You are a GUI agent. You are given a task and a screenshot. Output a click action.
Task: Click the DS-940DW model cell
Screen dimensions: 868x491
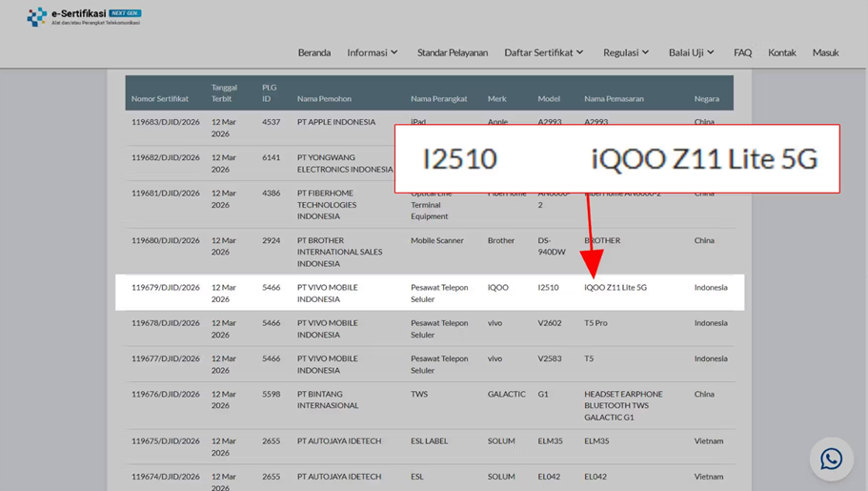tap(552, 246)
